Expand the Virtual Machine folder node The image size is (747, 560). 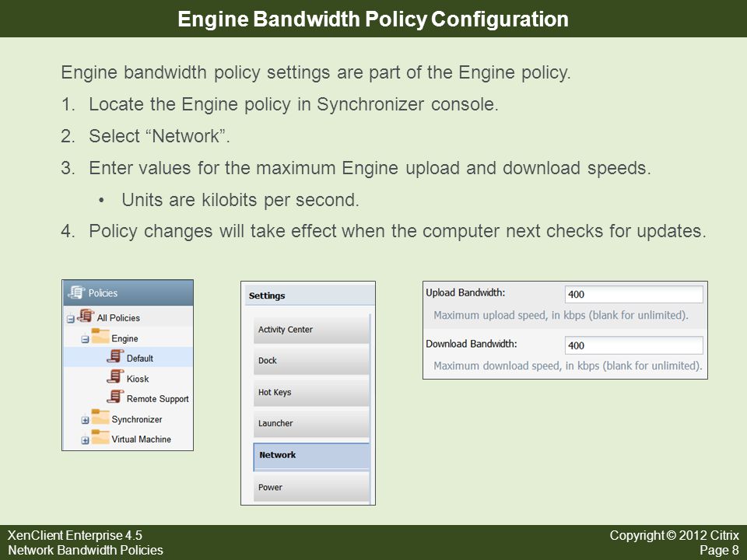[x=85, y=440]
